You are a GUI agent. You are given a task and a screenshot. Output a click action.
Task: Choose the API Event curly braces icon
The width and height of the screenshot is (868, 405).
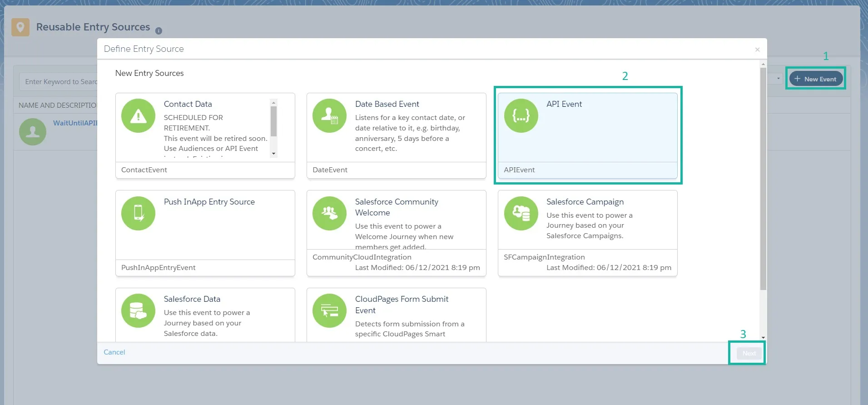[521, 116]
